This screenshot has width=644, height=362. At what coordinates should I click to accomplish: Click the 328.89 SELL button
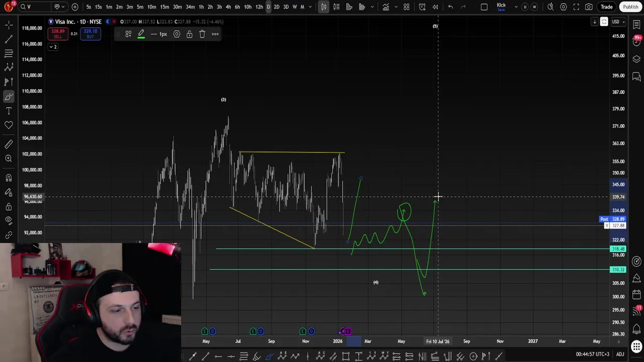point(58,34)
